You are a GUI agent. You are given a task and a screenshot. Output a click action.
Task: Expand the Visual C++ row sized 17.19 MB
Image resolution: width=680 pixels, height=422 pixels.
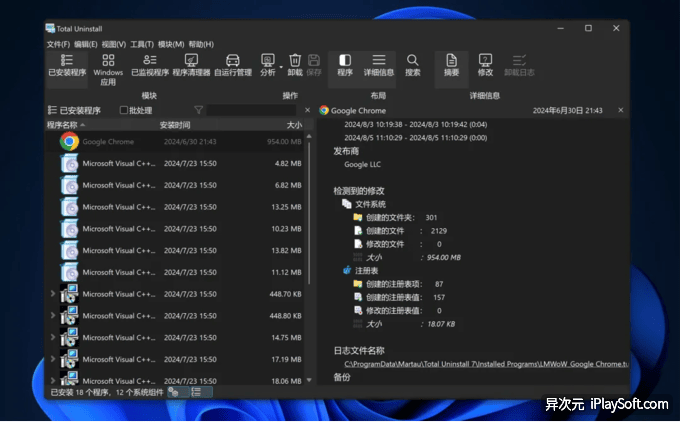tap(52, 359)
